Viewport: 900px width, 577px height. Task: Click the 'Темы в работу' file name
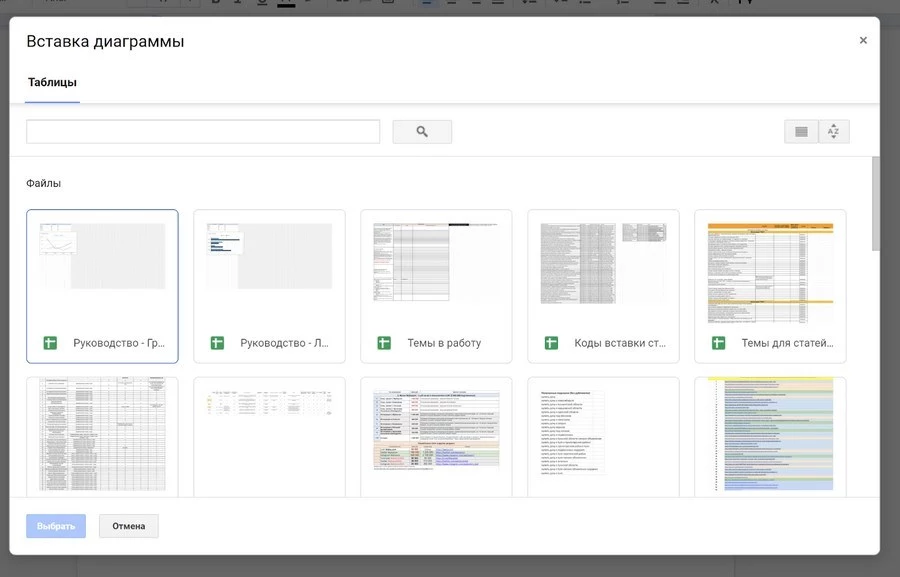(444, 343)
